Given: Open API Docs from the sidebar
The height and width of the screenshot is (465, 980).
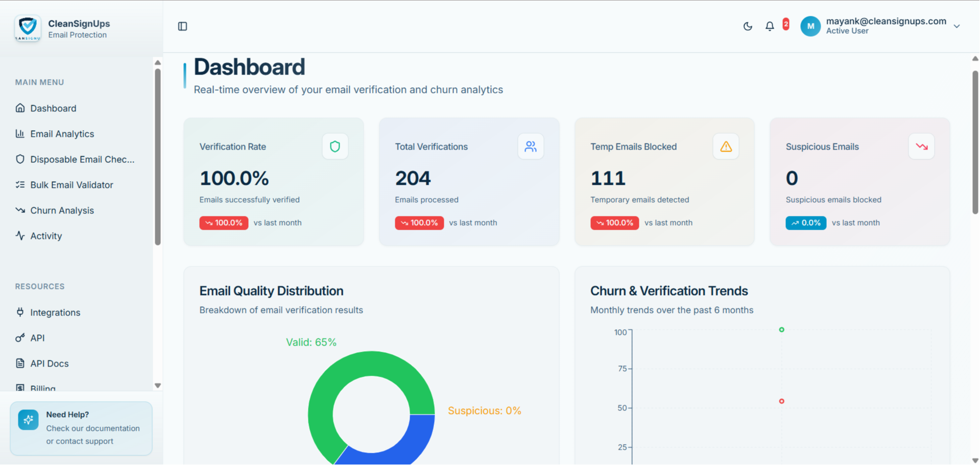Looking at the screenshot, I should [50, 363].
